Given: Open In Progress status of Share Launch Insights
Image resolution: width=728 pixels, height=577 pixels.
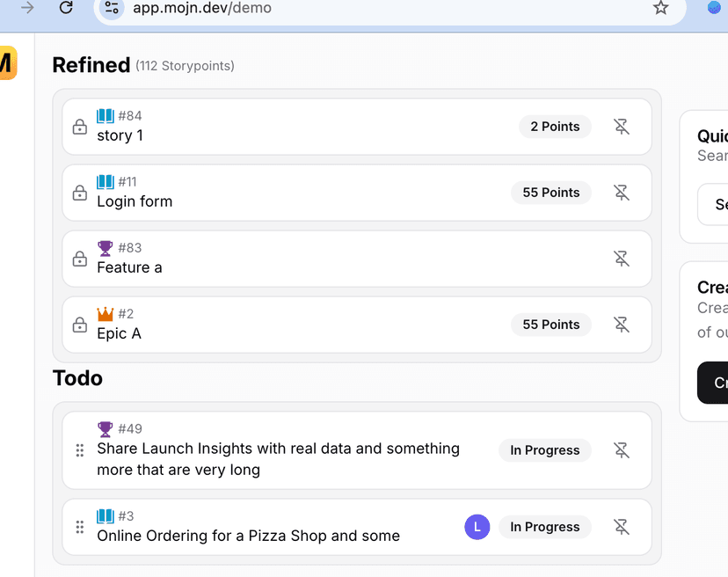Looking at the screenshot, I should tap(545, 450).
